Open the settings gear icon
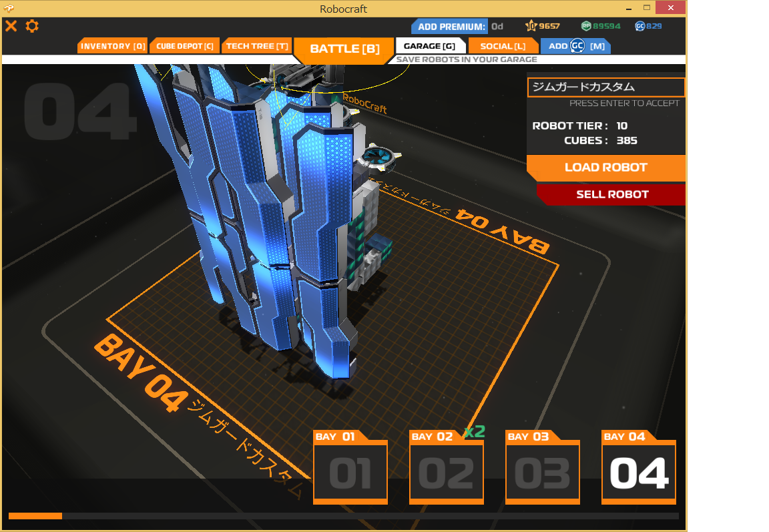Viewport: 769px width, 532px height. tap(32, 26)
